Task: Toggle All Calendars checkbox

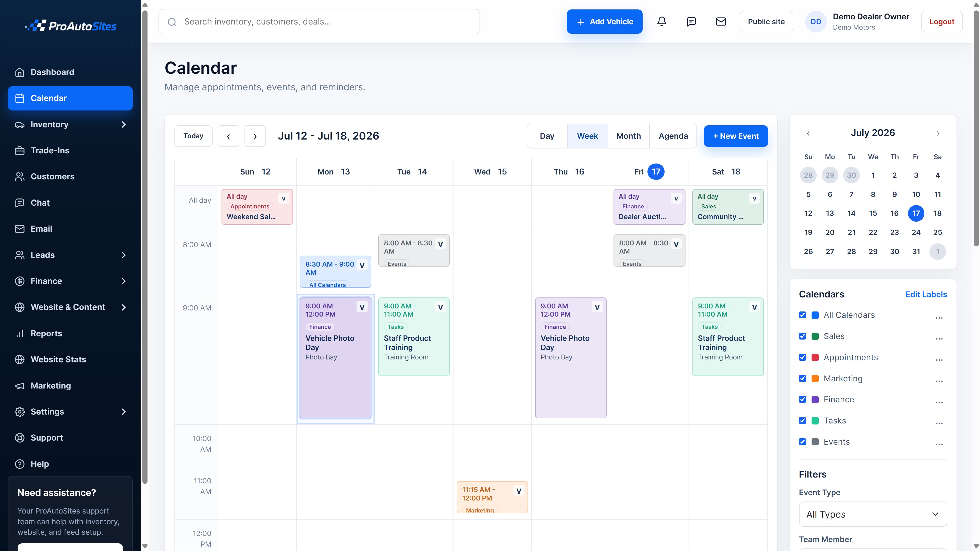Action: tap(803, 315)
